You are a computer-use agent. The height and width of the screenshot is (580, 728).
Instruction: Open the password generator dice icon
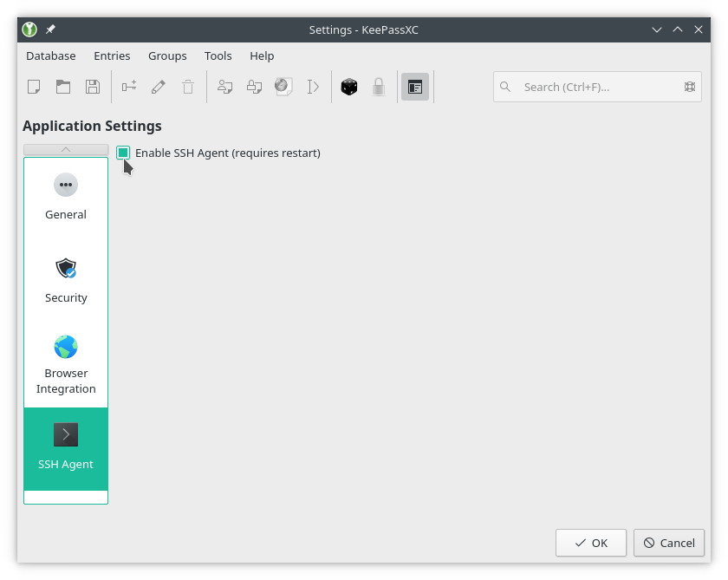(348, 87)
